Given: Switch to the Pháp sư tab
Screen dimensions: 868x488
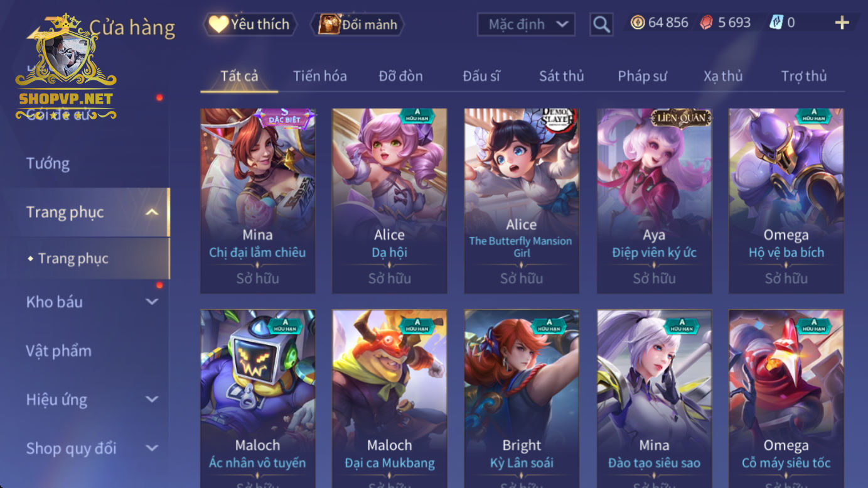Looking at the screenshot, I should pyautogui.click(x=642, y=76).
